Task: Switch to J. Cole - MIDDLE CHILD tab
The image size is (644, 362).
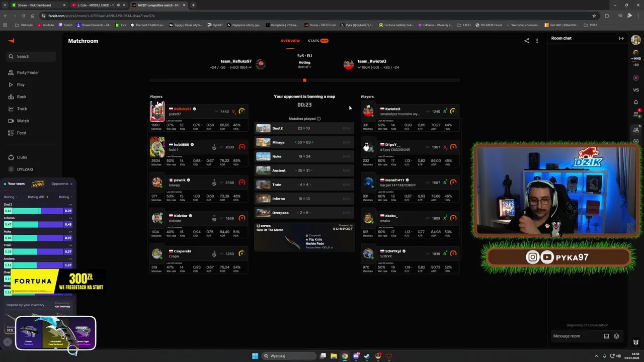Action: (x=99, y=5)
